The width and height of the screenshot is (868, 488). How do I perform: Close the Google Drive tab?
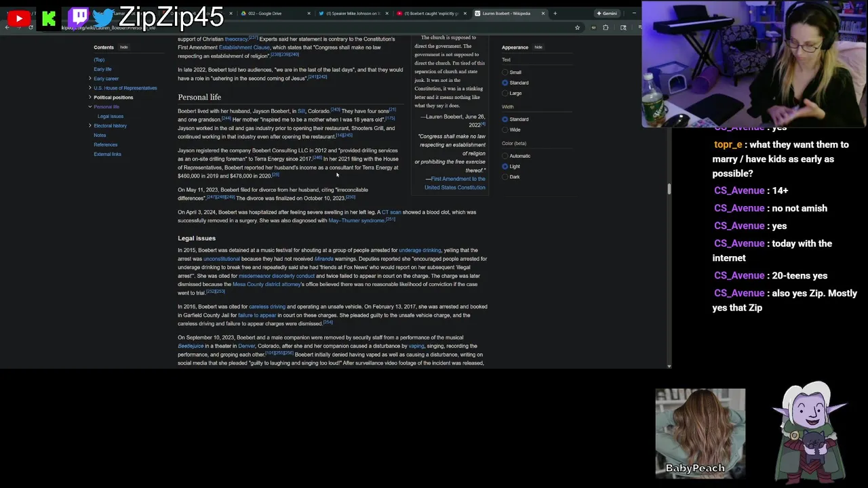pos(309,14)
